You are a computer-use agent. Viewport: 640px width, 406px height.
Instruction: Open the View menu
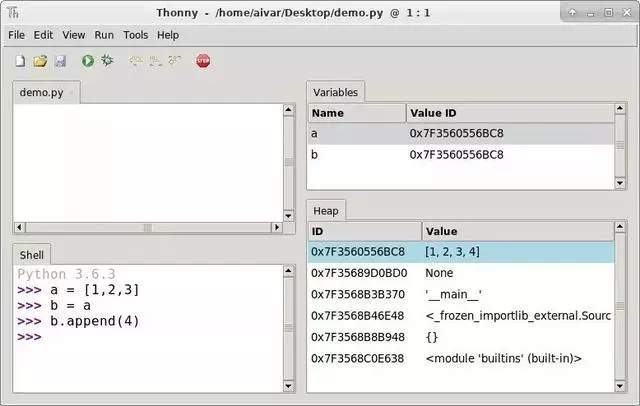[73, 35]
